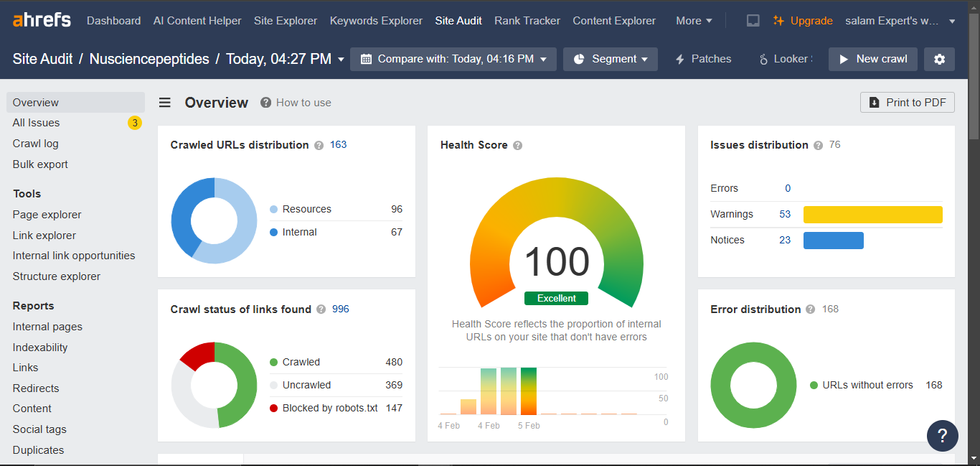980x466 pixels.
Task: Click help icon beside How to use
Action: click(266, 103)
